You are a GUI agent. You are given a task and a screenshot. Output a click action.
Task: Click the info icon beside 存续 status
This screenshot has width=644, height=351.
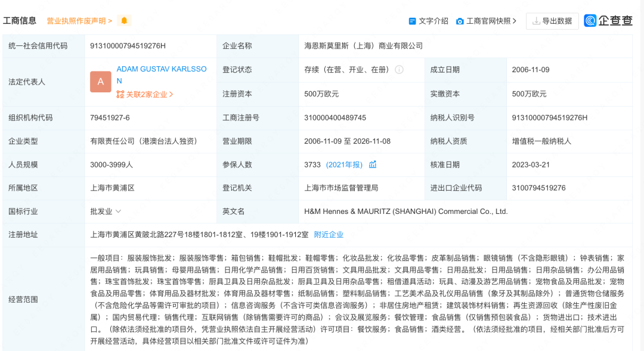pos(399,70)
